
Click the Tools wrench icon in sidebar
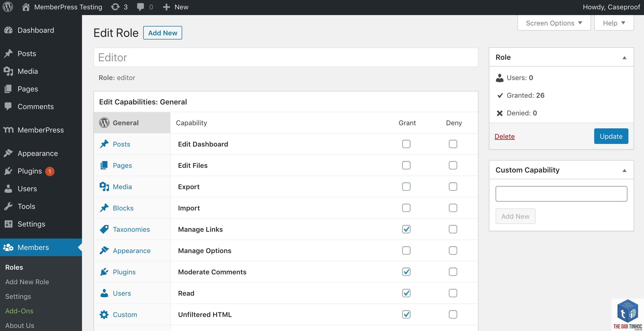(x=8, y=206)
